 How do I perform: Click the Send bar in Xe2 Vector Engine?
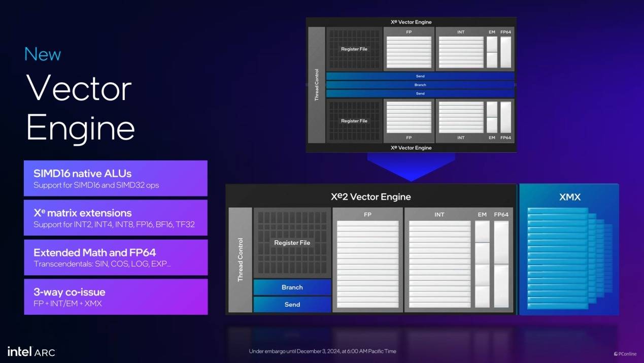click(292, 305)
